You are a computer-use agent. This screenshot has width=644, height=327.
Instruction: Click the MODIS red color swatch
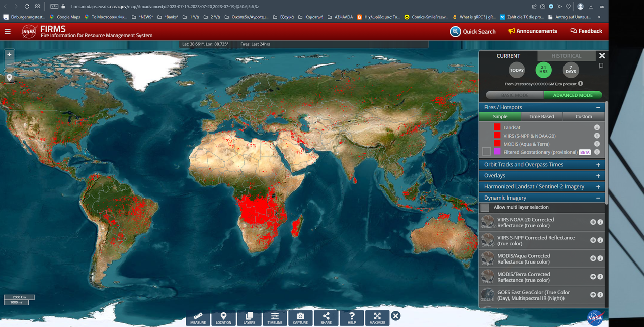click(497, 144)
